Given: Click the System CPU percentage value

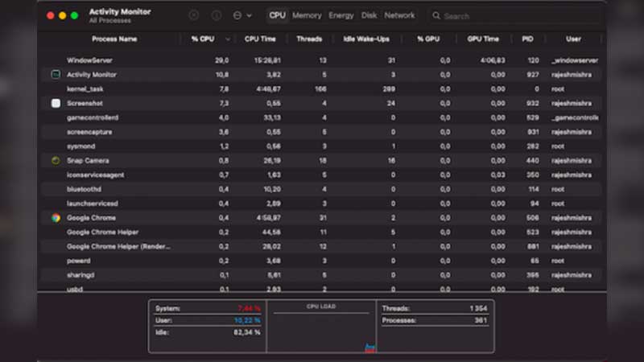Looking at the screenshot, I should [249, 308].
